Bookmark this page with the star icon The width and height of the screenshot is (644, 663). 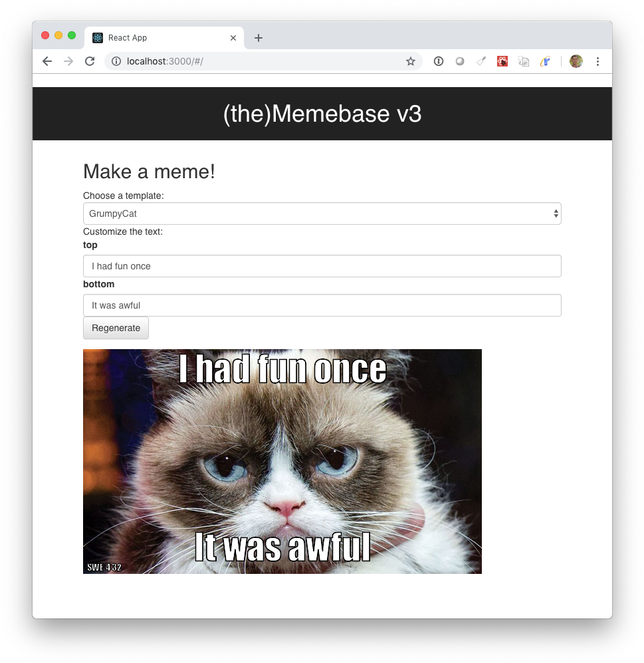pyautogui.click(x=410, y=62)
